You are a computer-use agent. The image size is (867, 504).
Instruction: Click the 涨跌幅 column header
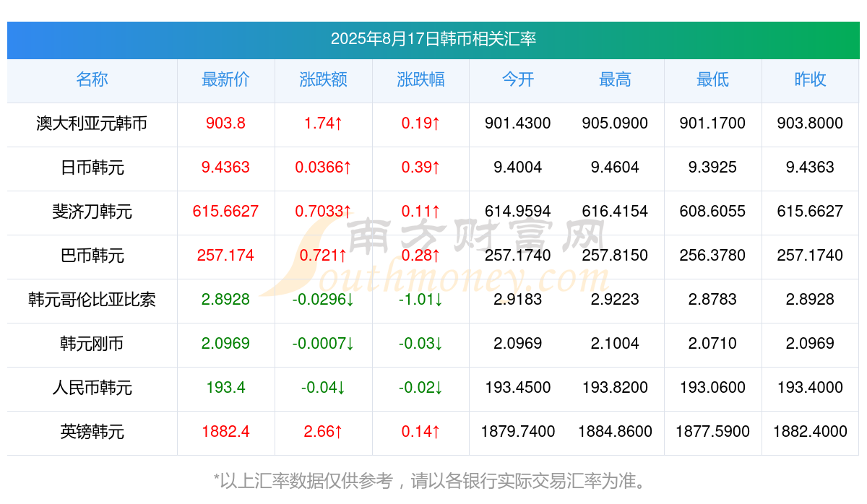point(420,79)
